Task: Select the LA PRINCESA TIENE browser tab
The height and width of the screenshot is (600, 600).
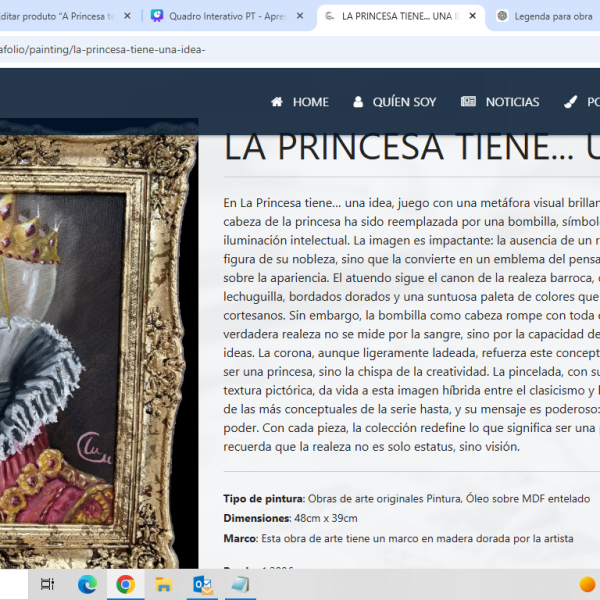Action: point(400,16)
